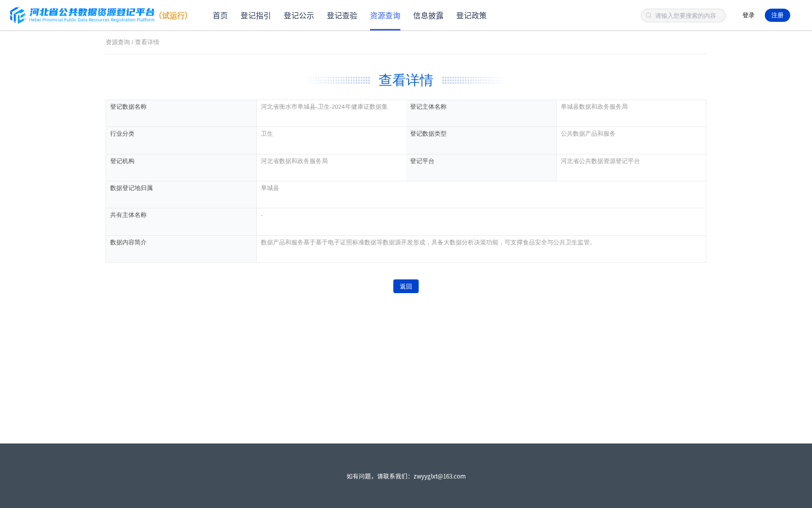Go to 登记公示 in navigation
This screenshot has height=508, width=812.
[299, 16]
